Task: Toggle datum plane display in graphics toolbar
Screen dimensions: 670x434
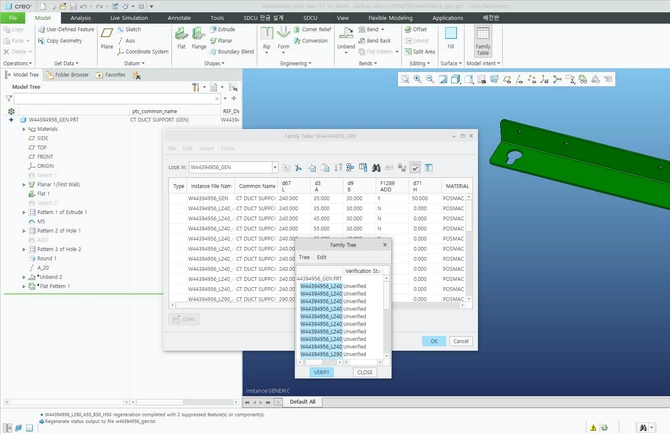Action: [507, 79]
